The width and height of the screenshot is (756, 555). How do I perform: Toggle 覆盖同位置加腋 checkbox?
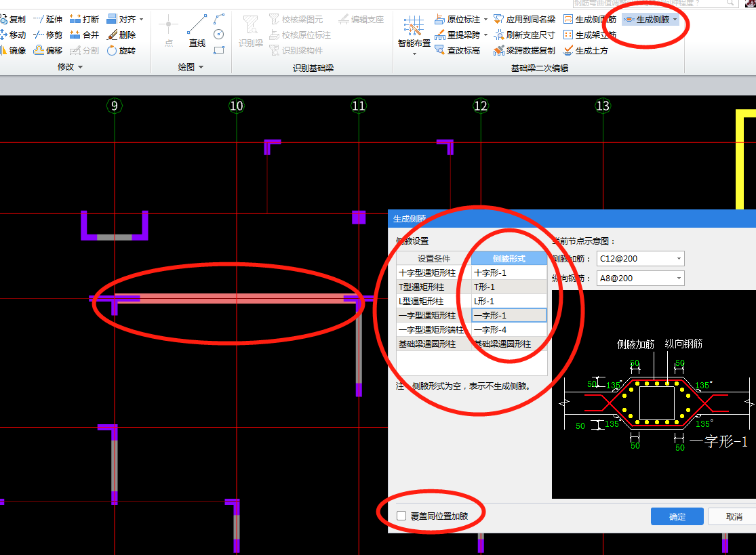pos(401,516)
